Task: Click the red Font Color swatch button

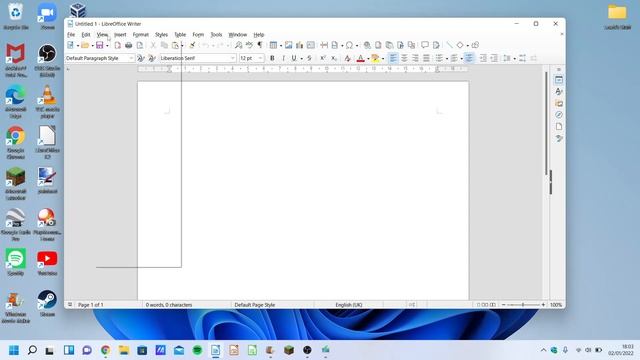Action: coord(360,58)
